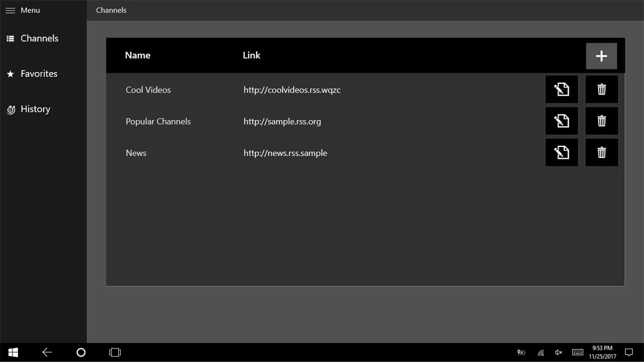Edit the Popular Channels entry

[562, 121]
